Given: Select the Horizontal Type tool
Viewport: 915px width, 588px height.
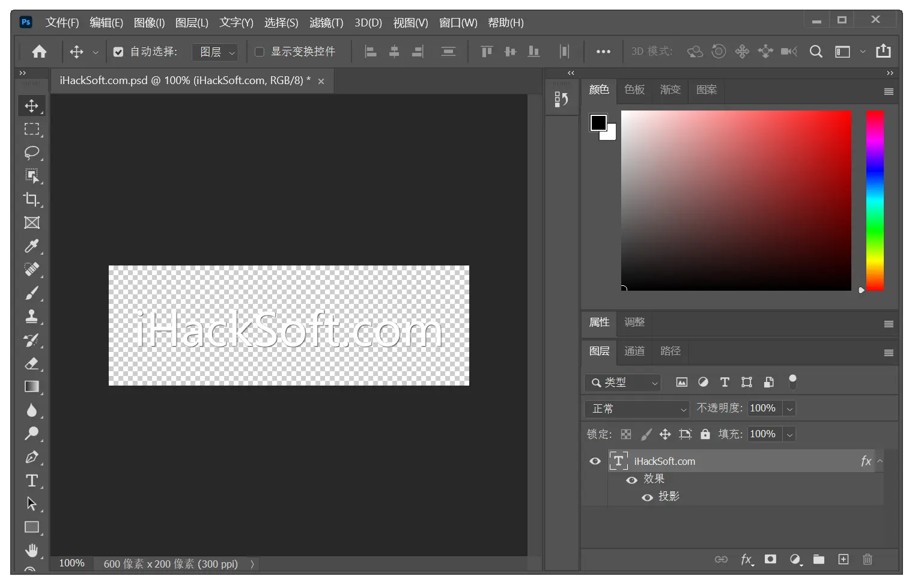Looking at the screenshot, I should pyautogui.click(x=32, y=480).
